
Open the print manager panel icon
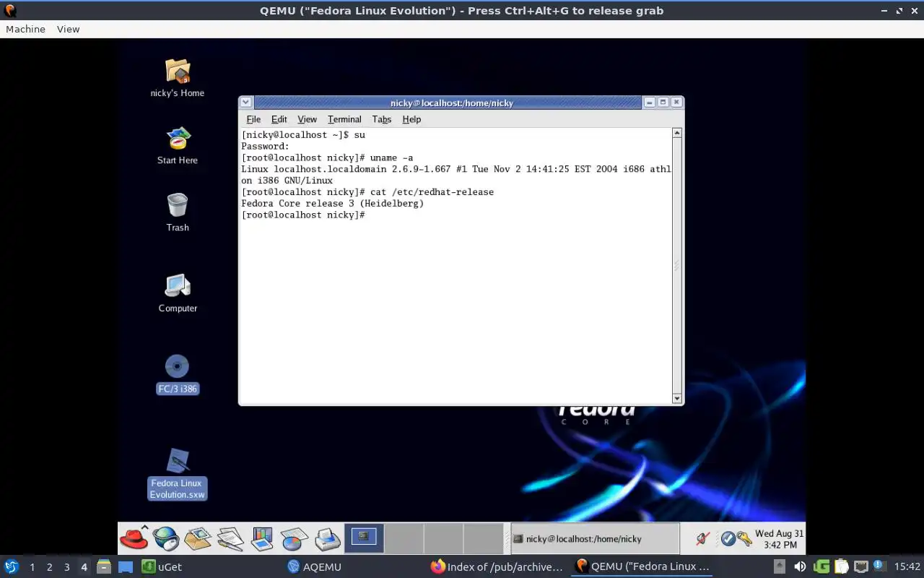pyautogui.click(x=327, y=538)
